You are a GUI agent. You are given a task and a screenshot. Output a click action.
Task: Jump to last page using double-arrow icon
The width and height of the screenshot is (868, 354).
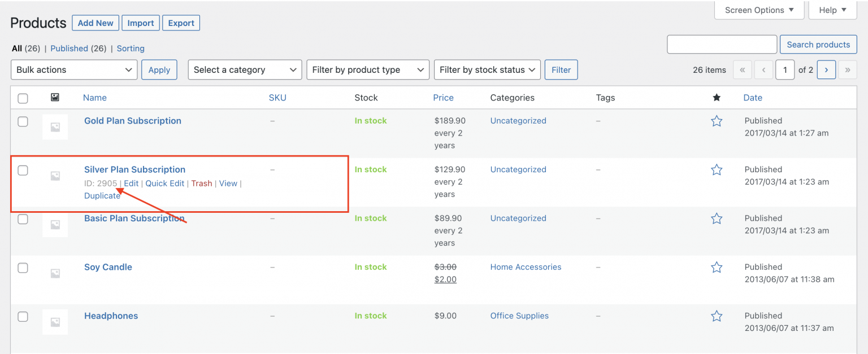point(848,69)
